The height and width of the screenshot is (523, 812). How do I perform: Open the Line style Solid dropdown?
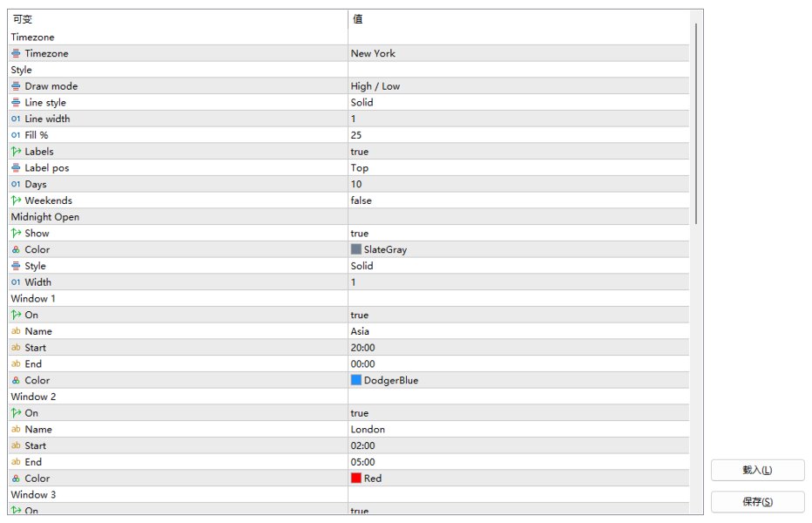click(518, 103)
